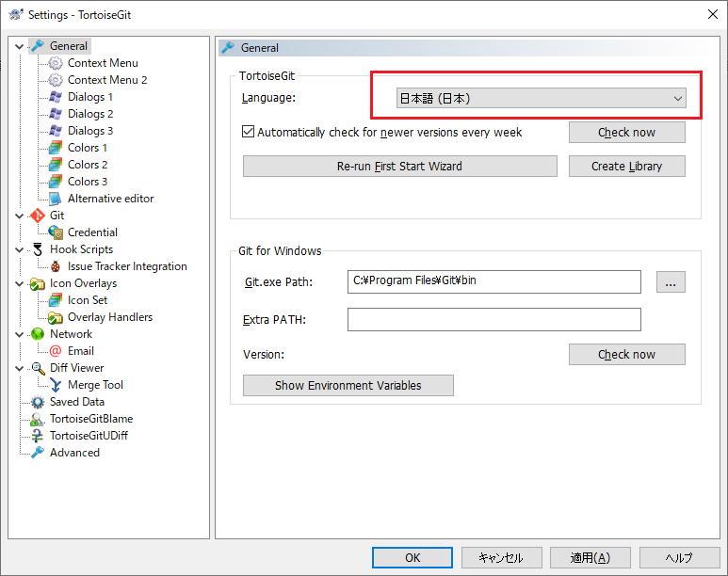Collapse the Icon Overlays tree node

[19, 283]
